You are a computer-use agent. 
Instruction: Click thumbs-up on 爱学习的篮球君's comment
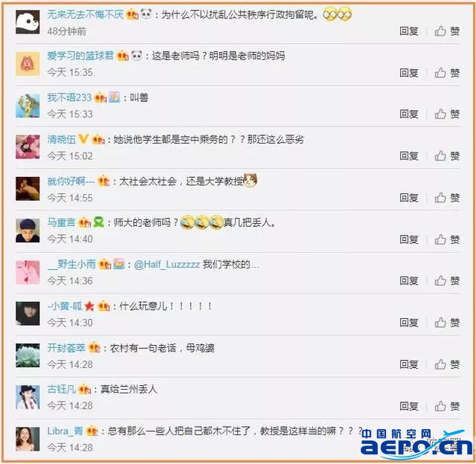447,73
